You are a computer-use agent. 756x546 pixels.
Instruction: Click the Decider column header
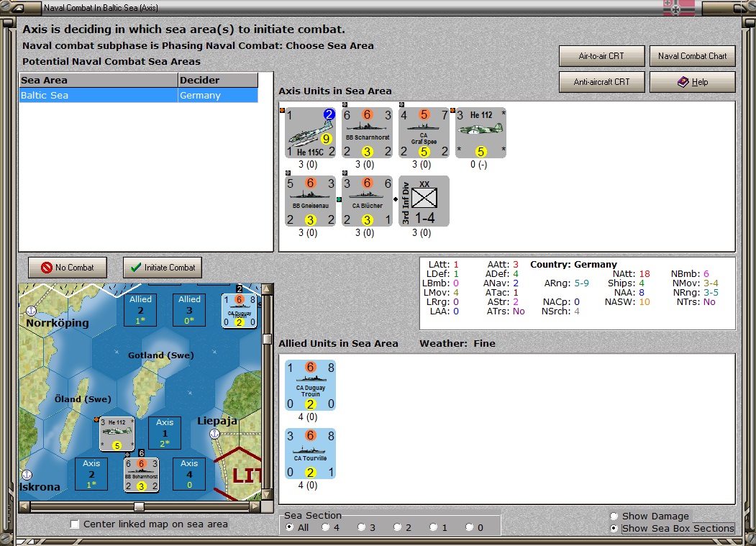(x=218, y=80)
